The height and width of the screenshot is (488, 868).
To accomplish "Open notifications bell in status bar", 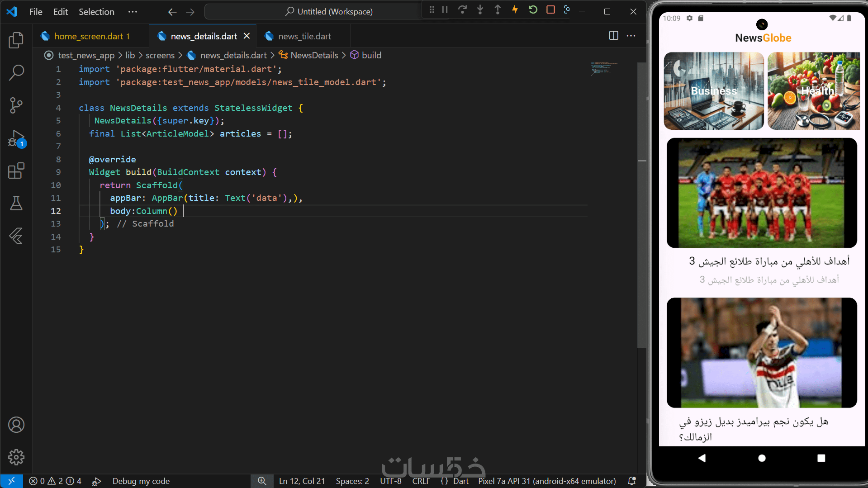I will 632,481.
